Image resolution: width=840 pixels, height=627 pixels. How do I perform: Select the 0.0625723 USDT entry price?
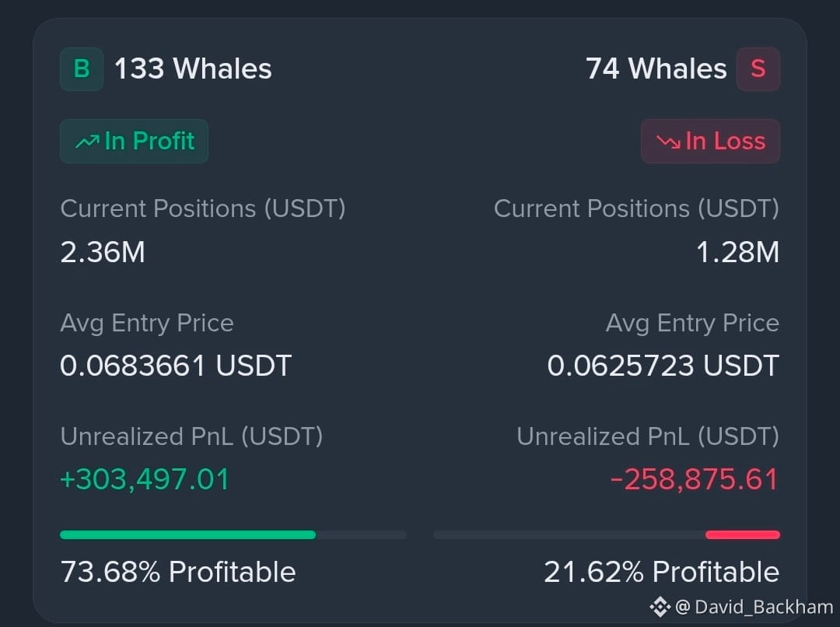click(x=663, y=366)
